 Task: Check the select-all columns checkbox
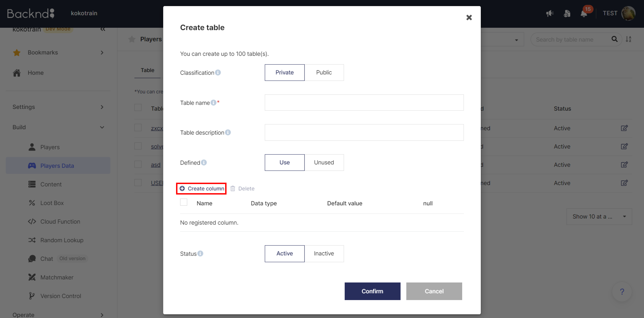184,202
